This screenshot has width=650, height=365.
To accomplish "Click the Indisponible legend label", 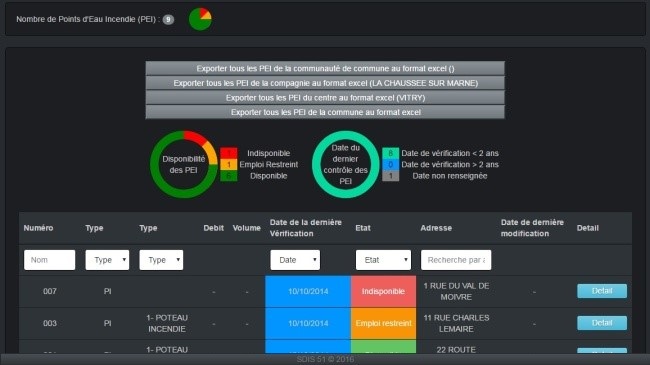I will pyautogui.click(x=269, y=153).
